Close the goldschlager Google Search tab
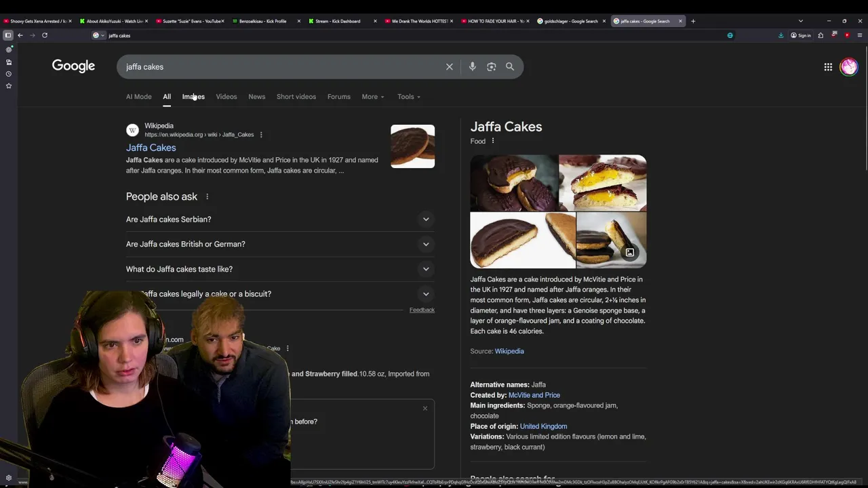Screen dimensions: 868x488 pyautogui.click(x=604, y=21)
